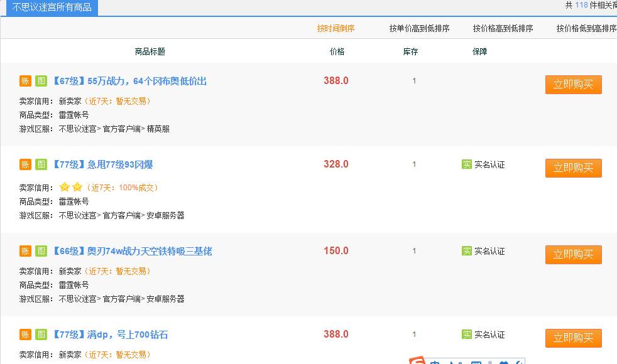The image size is (617, 364).
Task: Click 立即购买 for 满dp listing
Action: click(x=573, y=338)
